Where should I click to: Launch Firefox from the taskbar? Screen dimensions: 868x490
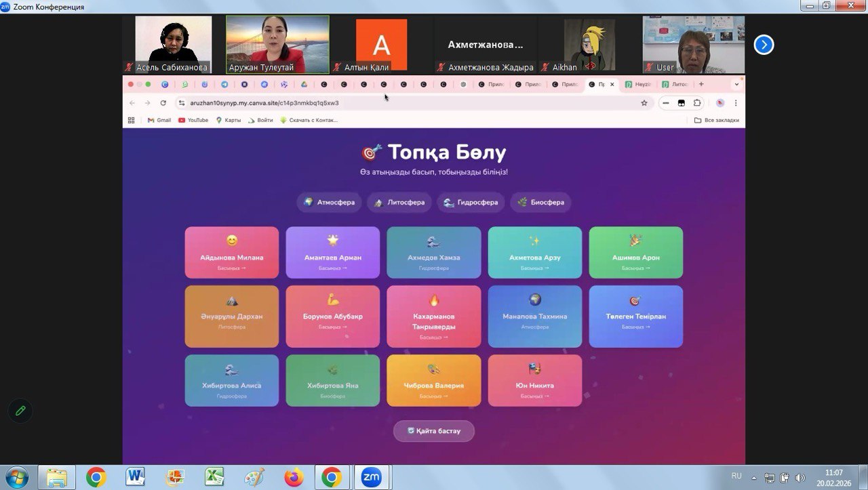(x=294, y=477)
